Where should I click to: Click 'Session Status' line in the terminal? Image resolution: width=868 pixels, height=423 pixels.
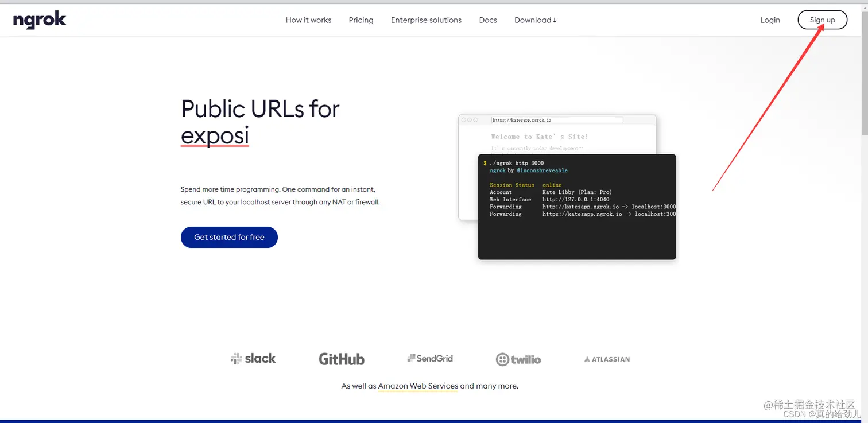pos(526,185)
